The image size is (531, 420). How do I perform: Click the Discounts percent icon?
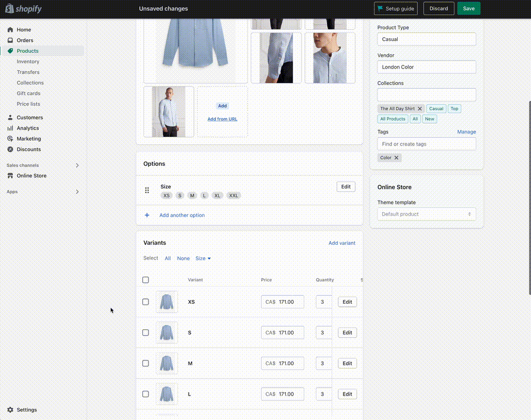10,149
